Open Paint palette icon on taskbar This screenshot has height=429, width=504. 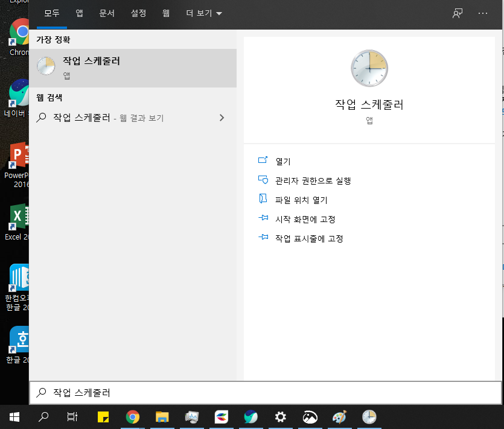point(339,417)
